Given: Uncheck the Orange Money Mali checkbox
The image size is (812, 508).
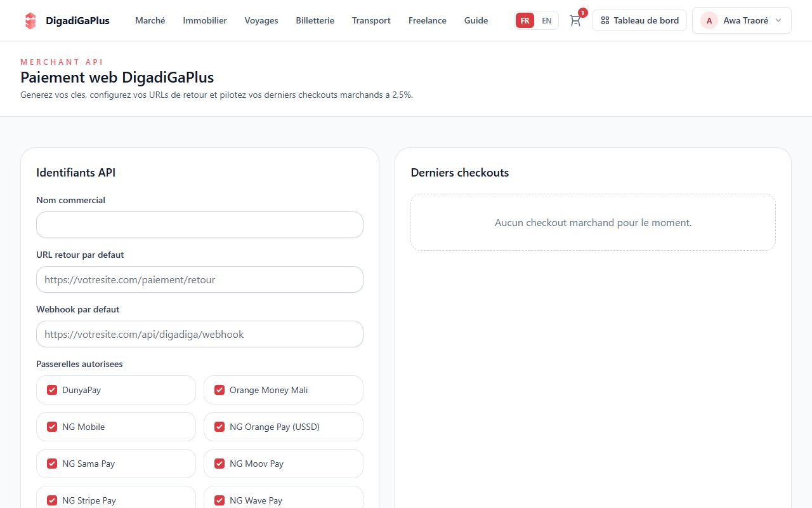Looking at the screenshot, I should point(219,390).
